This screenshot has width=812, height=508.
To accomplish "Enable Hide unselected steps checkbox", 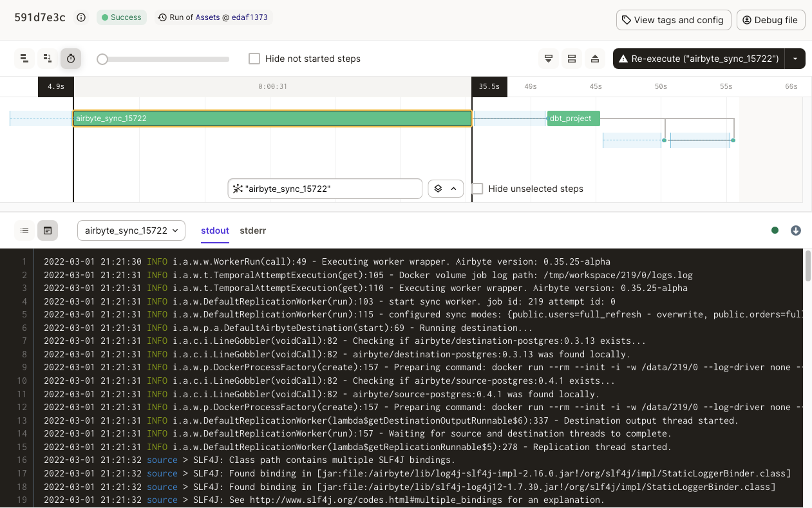I will coord(477,189).
